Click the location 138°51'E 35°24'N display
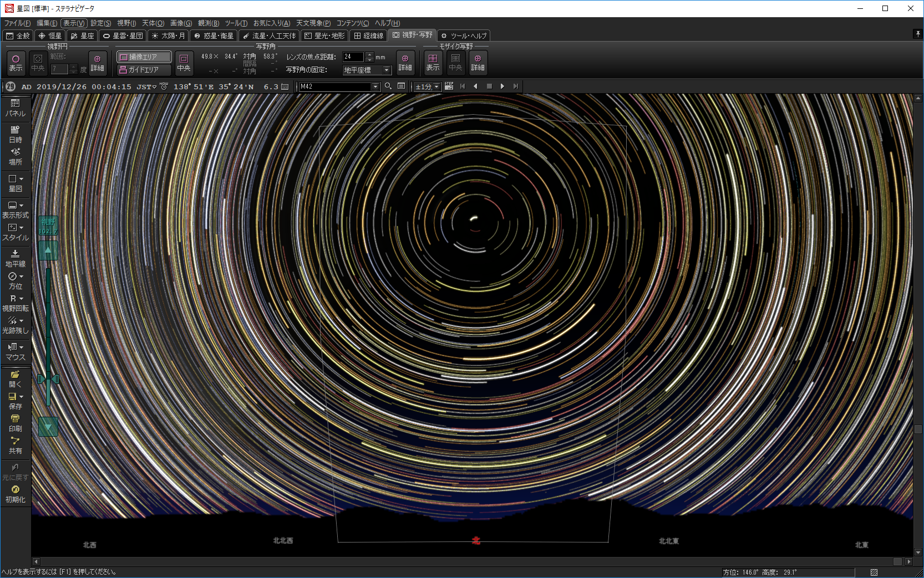The height and width of the screenshot is (578, 924). pyautogui.click(x=214, y=87)
